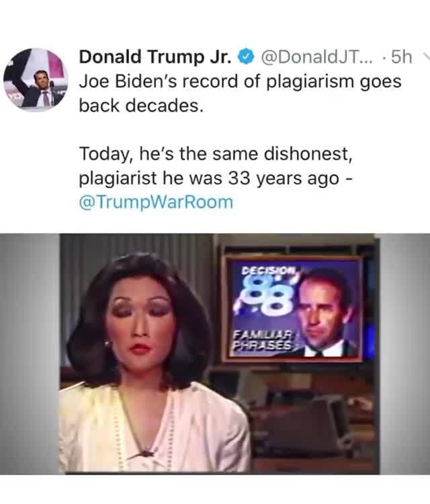This screenshot has width=430, height=504.
Task: Click the Donald Trump Jr. display name
Action: [x=155, y=57]
